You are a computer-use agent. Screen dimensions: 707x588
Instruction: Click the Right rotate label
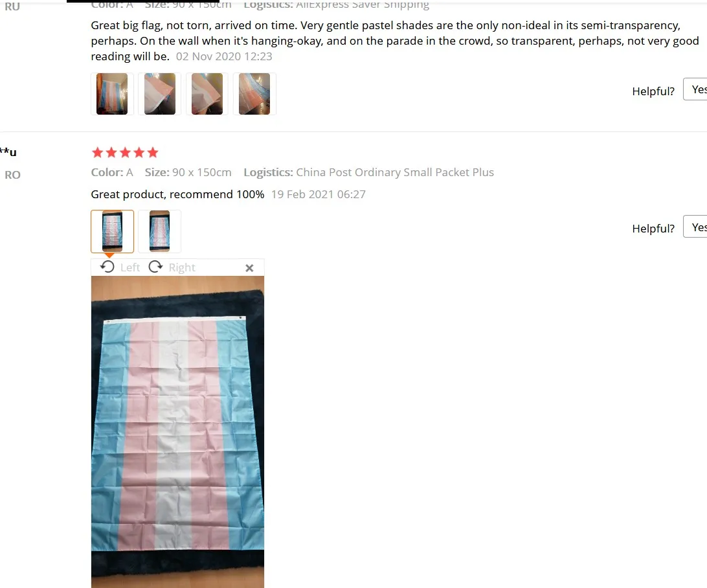point(182,267)
